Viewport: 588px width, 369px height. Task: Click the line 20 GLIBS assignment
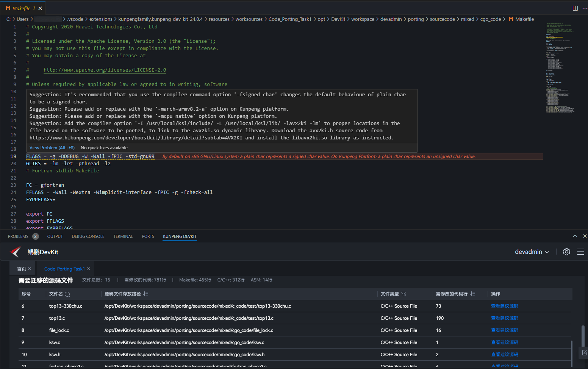(68, 163)
